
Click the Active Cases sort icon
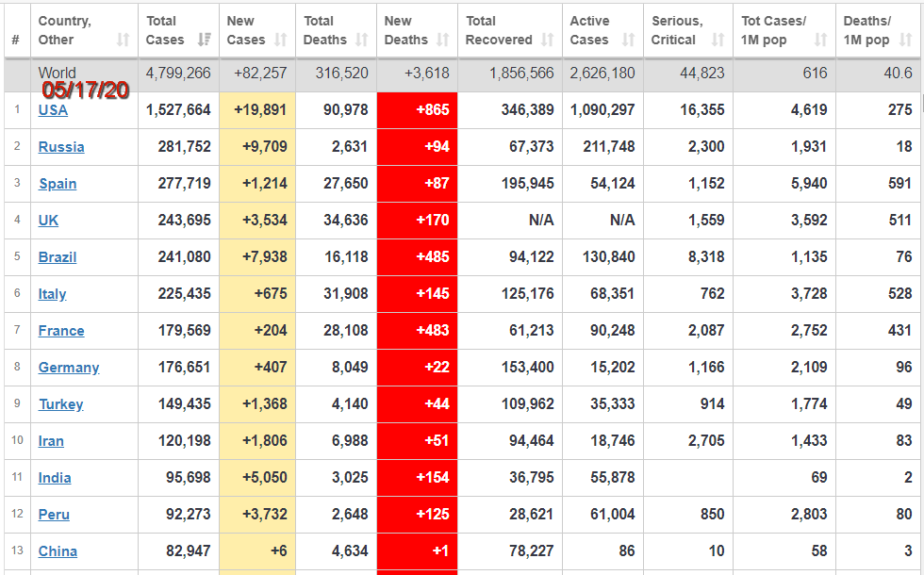click(628, 40)
